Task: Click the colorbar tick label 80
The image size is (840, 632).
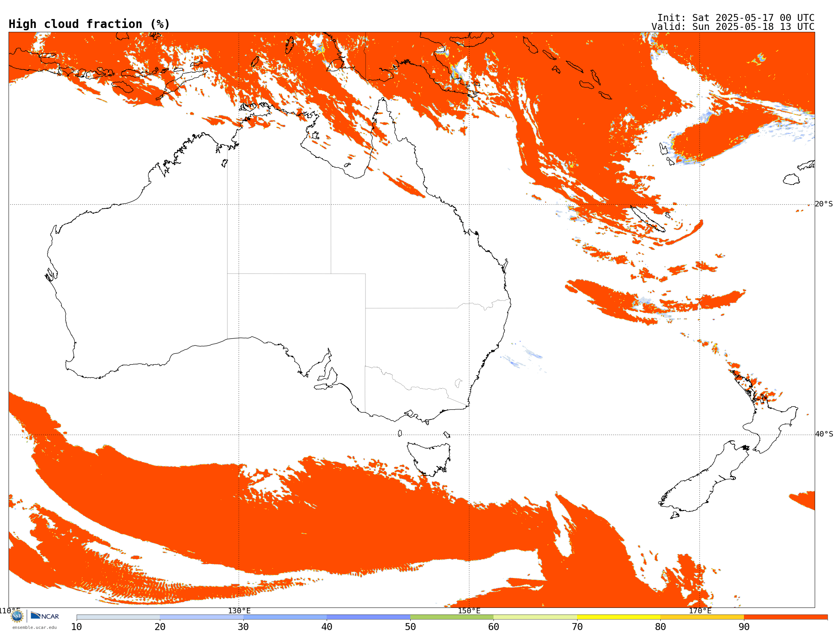Action: pyautogui.click(x=660, y=627)
